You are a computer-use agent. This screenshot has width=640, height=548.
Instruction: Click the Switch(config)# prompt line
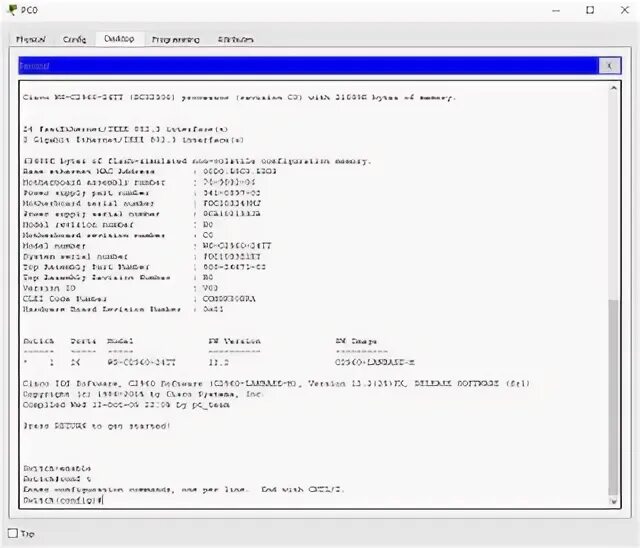(x=63, y=500)
